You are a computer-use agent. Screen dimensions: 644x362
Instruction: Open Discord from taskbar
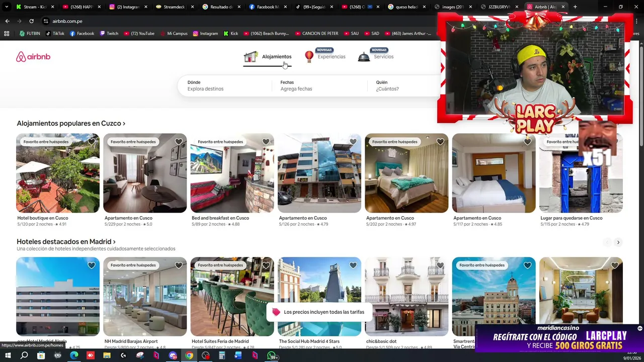[173, 356]
